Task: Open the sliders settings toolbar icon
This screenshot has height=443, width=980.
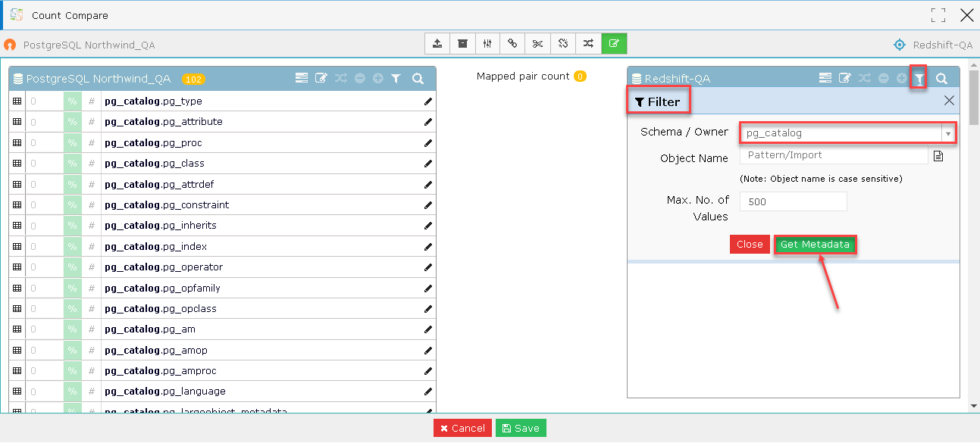Action: pyautogui.click(x=487, y=44)
